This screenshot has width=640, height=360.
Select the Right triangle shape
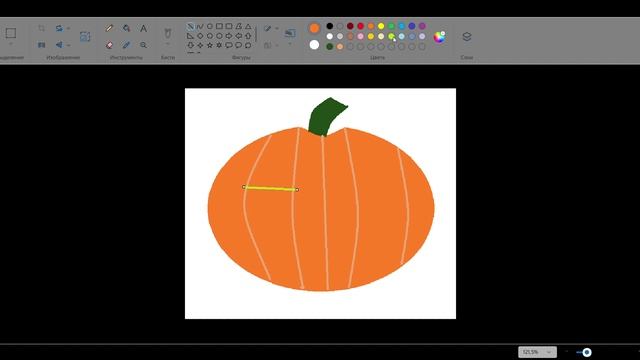(x=190, y=36)
